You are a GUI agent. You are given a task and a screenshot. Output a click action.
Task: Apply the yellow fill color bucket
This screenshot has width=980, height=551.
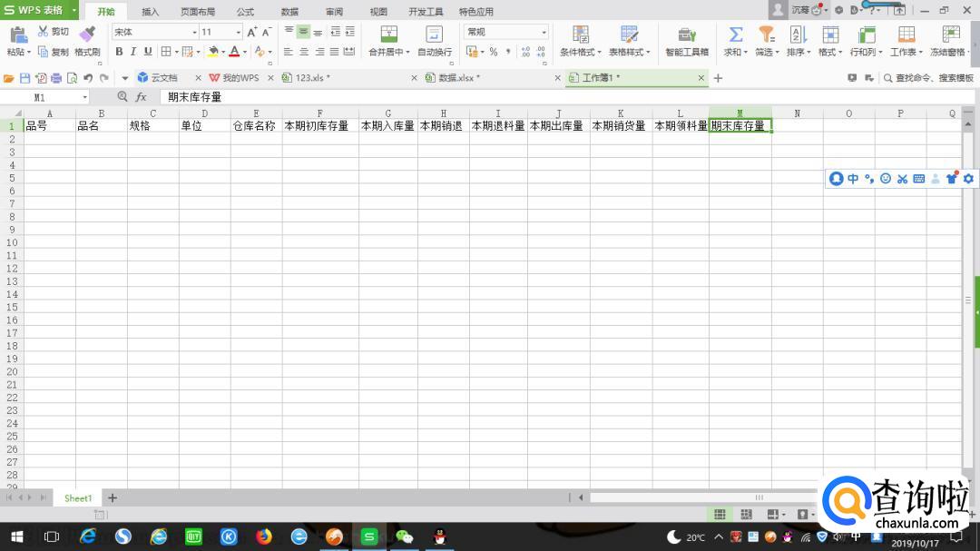tap(213, 52)
